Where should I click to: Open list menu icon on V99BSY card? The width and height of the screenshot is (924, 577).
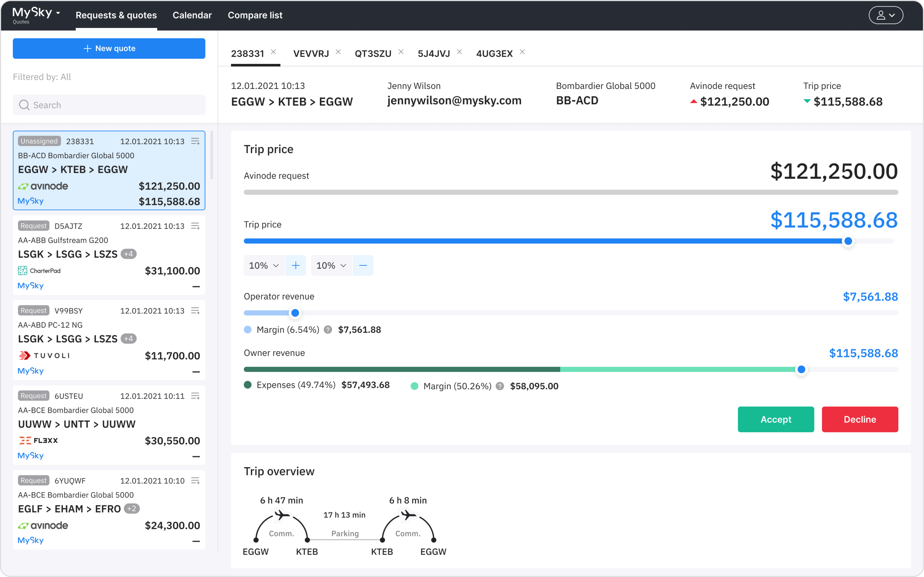click(x=195, y=311)
